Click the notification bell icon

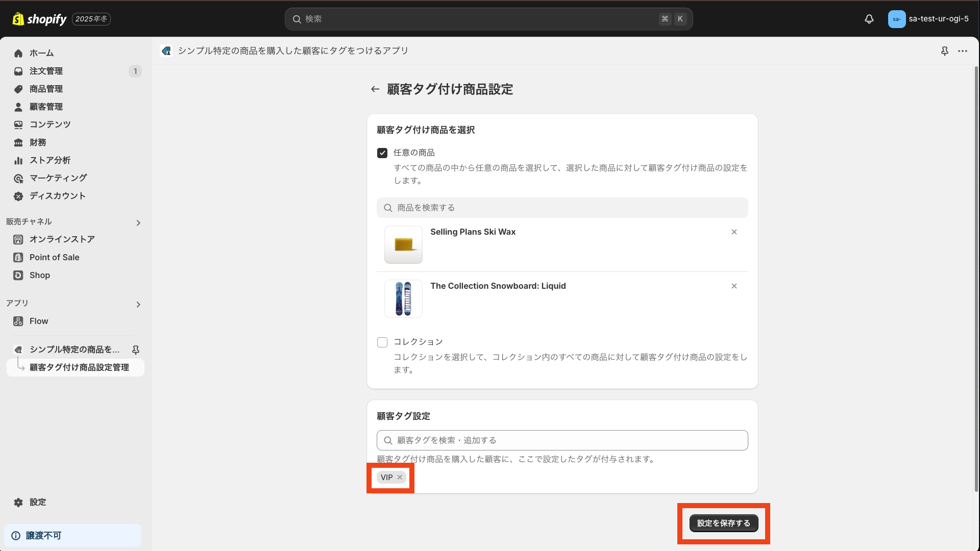(x=869, y=19)
